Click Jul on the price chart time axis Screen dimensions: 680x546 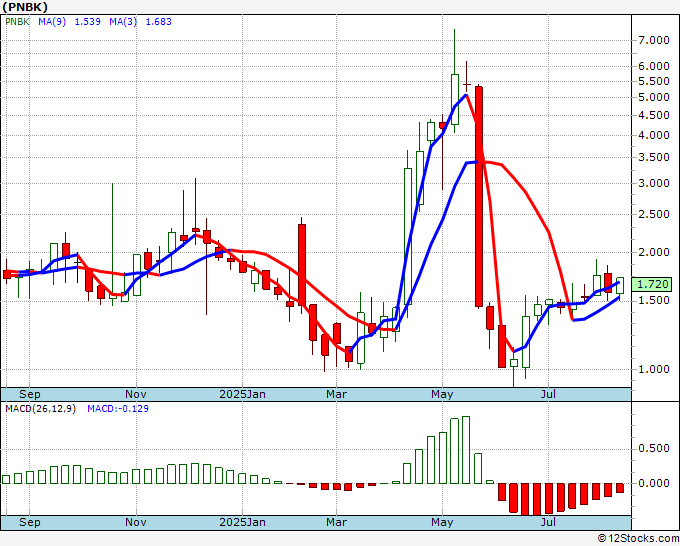click(548, 394)
